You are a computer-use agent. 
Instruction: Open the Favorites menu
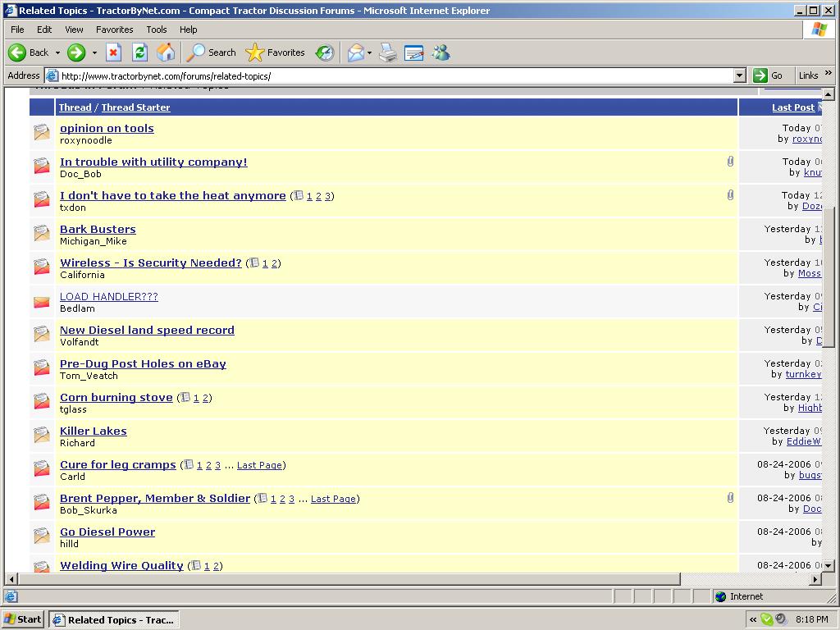tap(114, 30)
